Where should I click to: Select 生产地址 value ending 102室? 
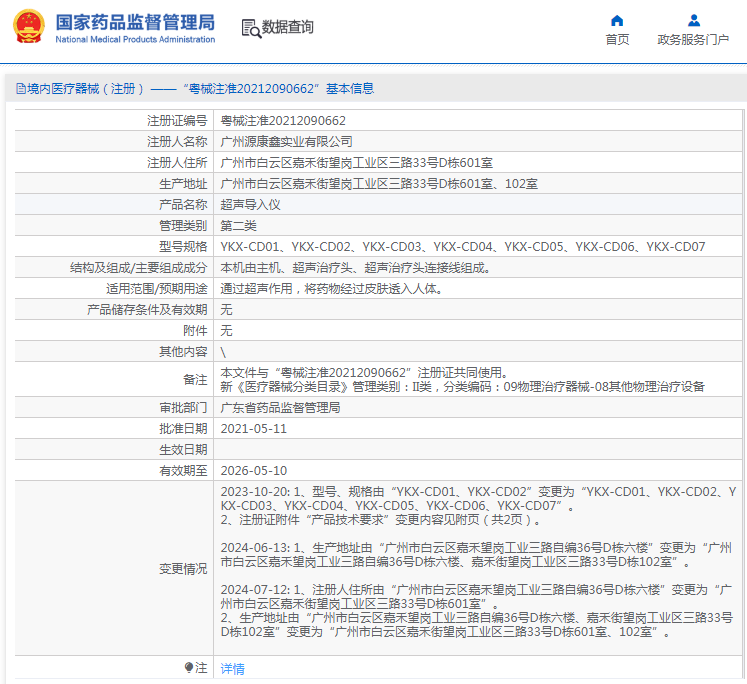pyautogui.click(x=379, y=184)
